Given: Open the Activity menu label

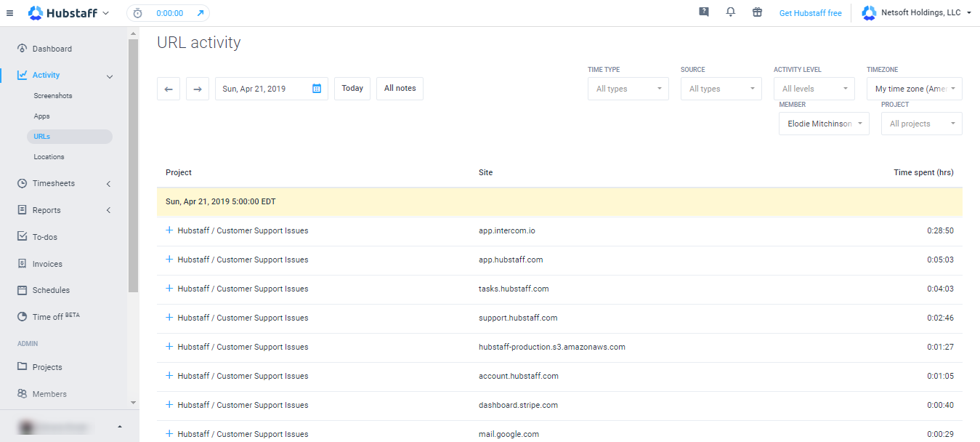Looking at the screenshot, I should point(46,75).
